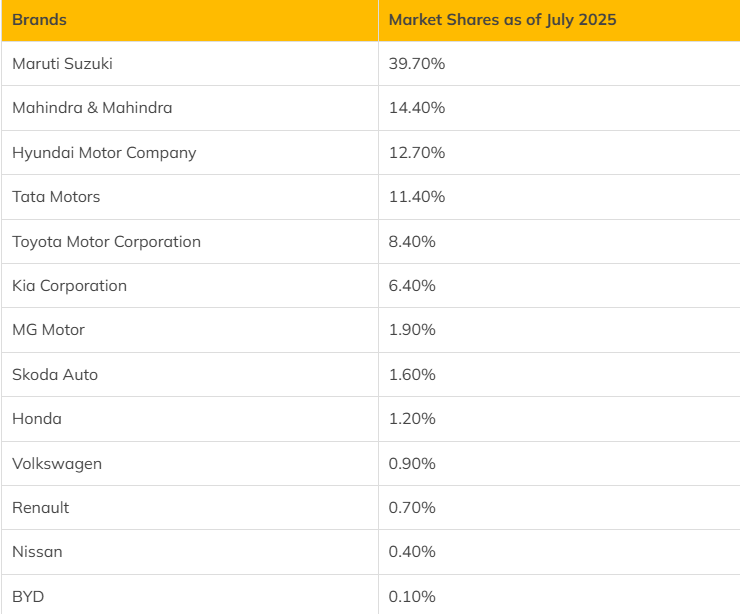Select the Kia Corporation brand cell

(69, 286)
